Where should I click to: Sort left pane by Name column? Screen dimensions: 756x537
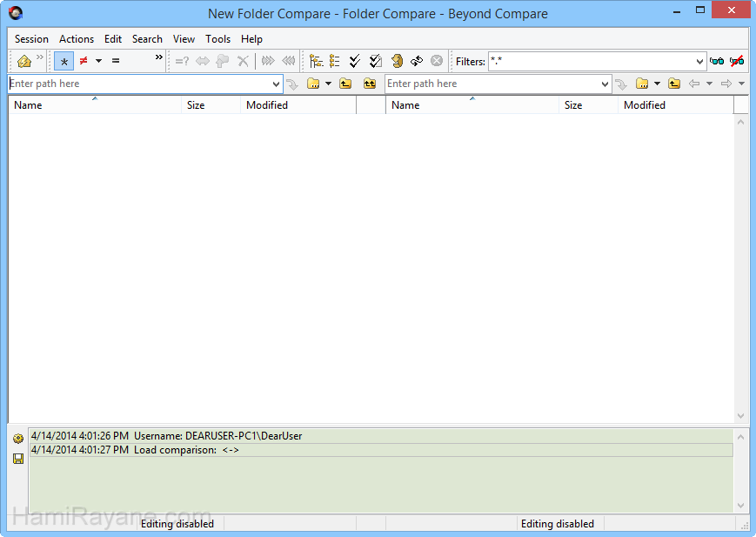pyautogui.click(x=95, y=105)
